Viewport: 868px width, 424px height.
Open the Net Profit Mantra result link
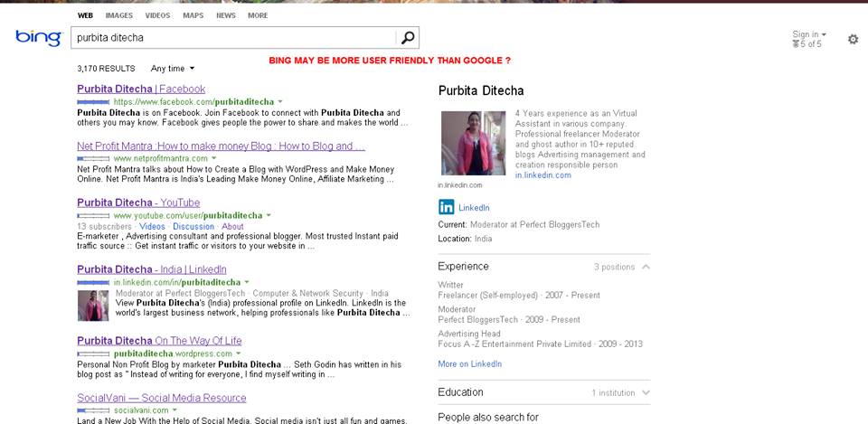point(221,146)
